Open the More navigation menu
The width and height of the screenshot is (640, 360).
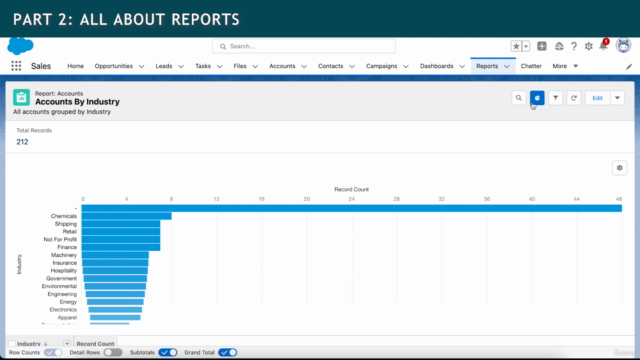click(x=565, y=66)
